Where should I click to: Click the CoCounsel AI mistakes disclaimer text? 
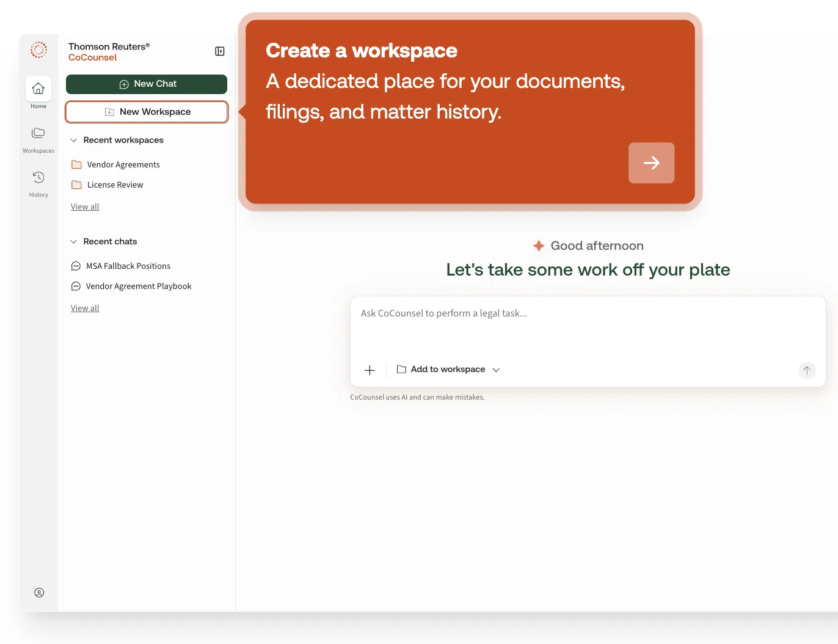417,397
